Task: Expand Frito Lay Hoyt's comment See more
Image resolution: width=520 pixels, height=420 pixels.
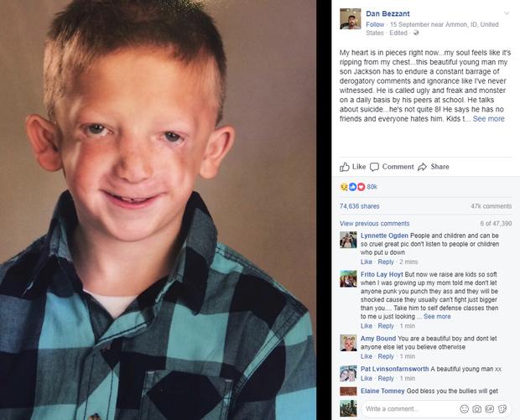Action: [x=437, y=317]
